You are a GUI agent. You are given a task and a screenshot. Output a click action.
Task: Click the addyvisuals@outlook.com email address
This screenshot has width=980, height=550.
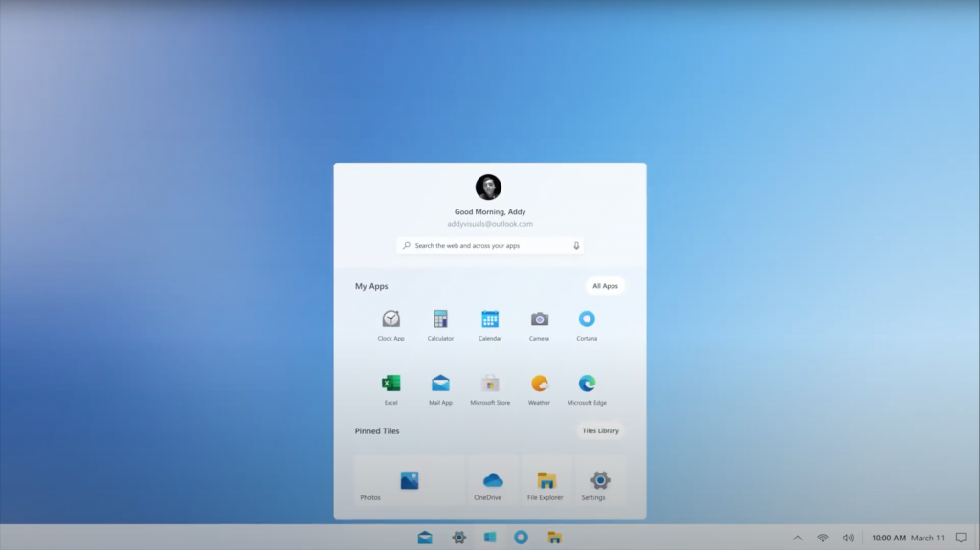tap(490, 224)
